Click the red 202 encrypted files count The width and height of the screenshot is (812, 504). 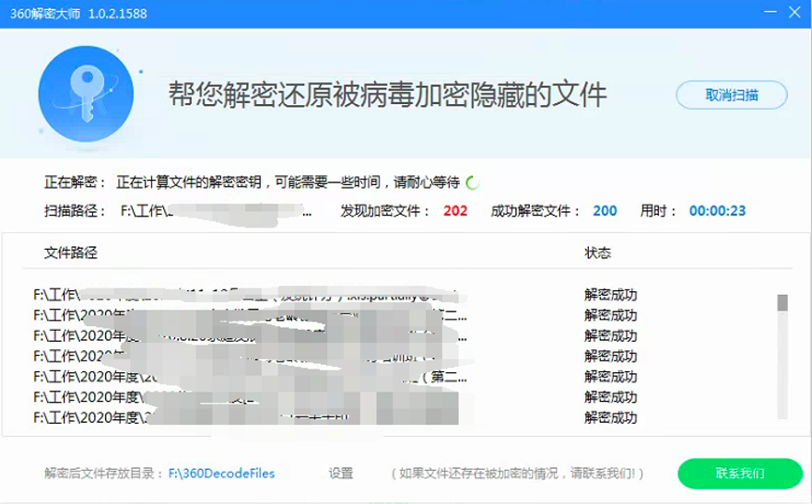pyautogui.click(x=455, y=211)
